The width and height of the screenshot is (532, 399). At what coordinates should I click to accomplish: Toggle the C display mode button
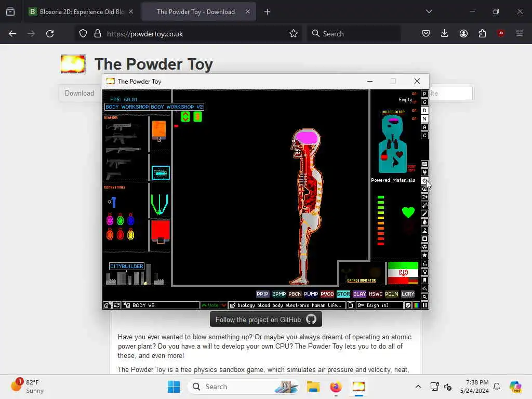[x=424, y=136]
